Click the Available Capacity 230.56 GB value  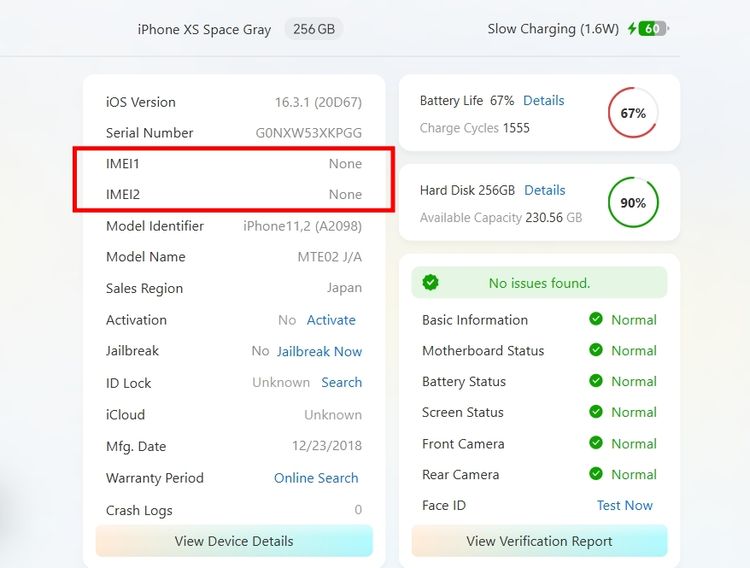tap(553, 218)
